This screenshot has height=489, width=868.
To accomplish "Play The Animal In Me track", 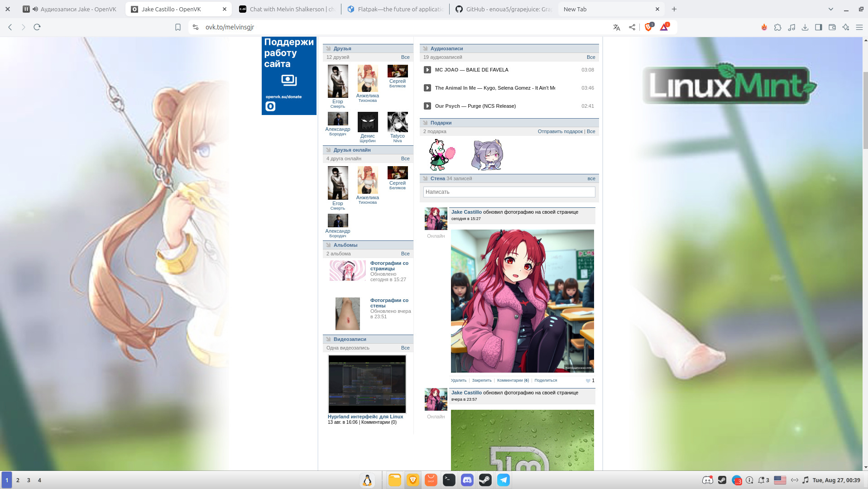I will [427, 88].
